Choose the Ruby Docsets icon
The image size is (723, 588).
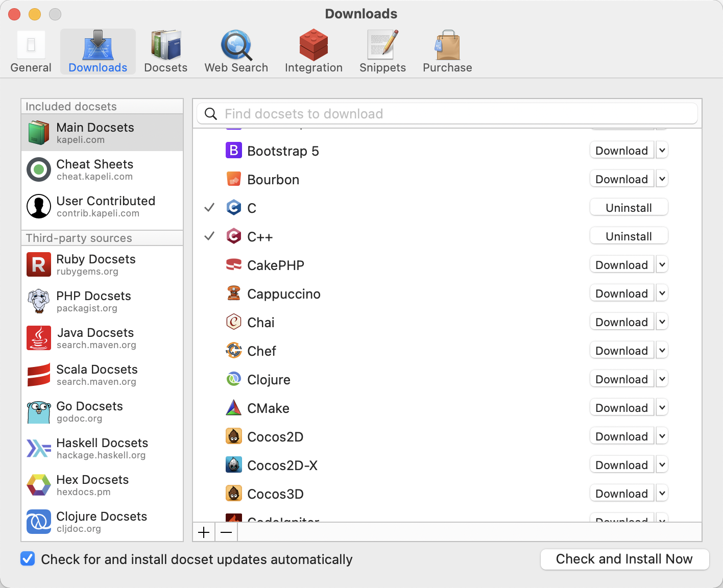coord(39,264)
